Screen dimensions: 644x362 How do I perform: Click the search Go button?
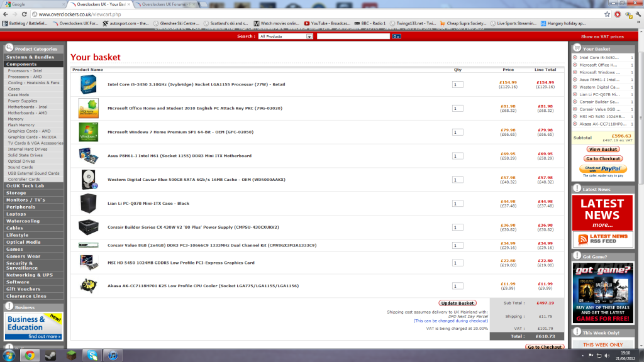coord(396,36)
